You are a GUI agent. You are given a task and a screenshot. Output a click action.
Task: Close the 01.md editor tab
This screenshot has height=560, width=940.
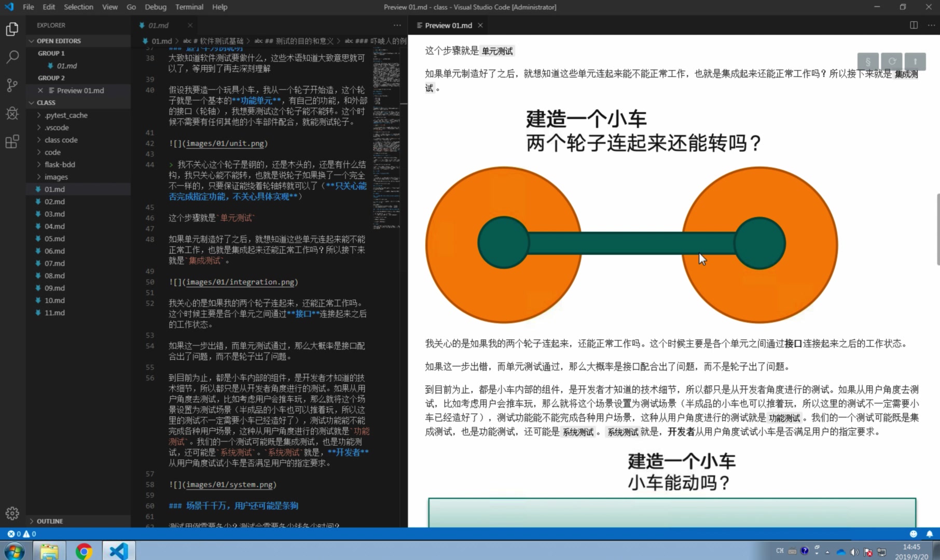point(190,25)
